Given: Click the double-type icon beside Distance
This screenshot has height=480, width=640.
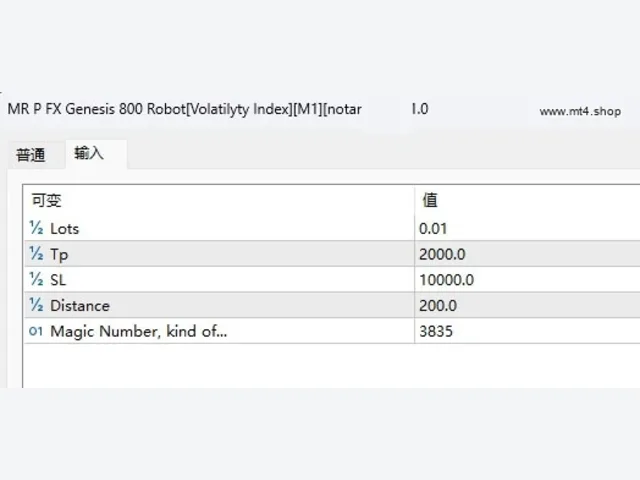Looking at the screenshot, I should tap(36, 305).
